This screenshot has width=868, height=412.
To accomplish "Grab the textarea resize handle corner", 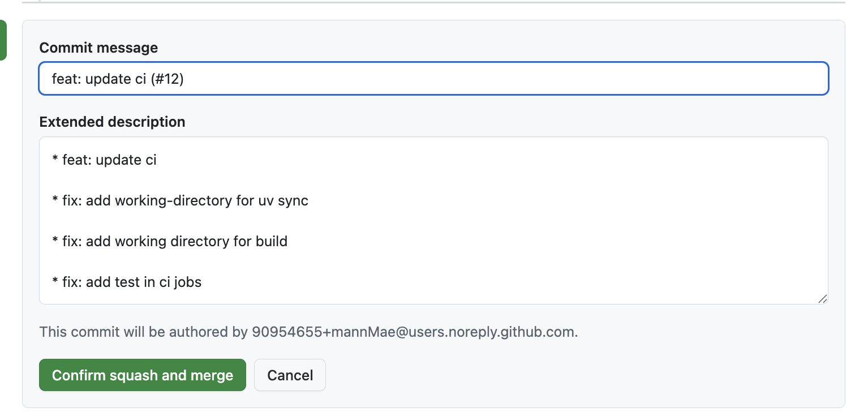I will pos(822,298).
